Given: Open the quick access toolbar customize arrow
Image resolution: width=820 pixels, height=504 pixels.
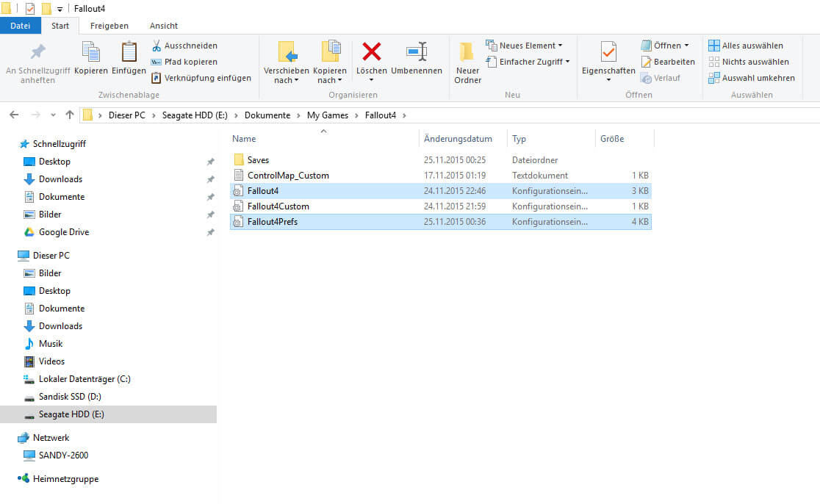Looking at the screenshot, I should coord(60,9).
